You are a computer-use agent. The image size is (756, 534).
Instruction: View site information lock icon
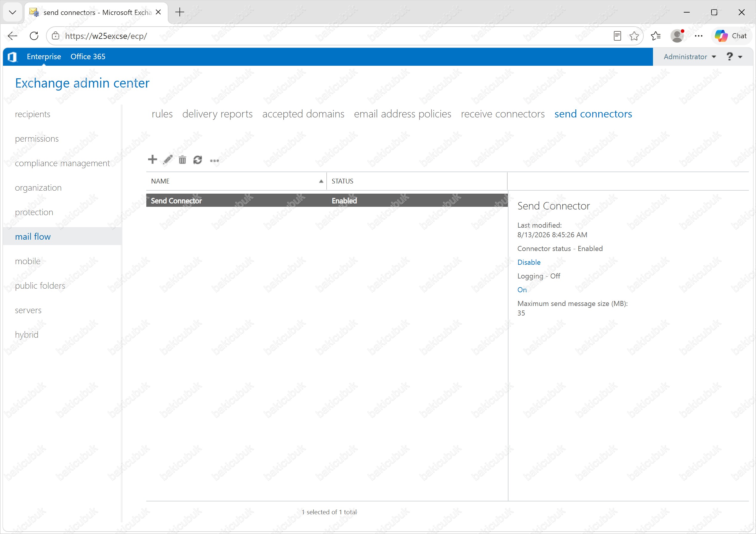[x=56, y=36]
